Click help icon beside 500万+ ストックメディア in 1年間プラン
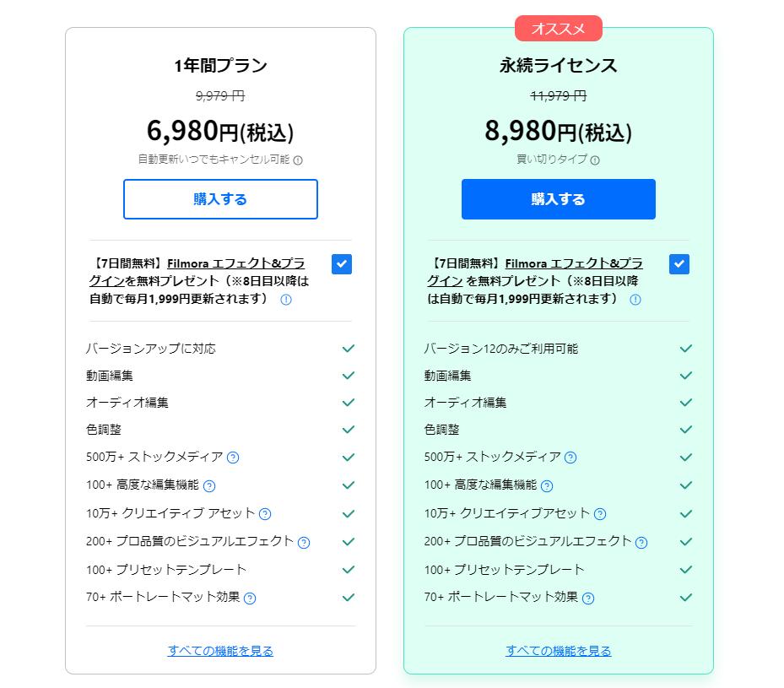The width and height of the screenshot is (784, 688). click(x=234, y=458)
